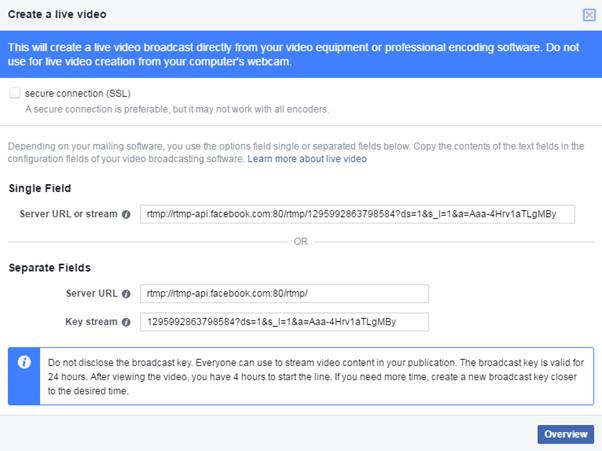Click the Server URL or stream label
The height and width of the screenshot is (451, 602).
tap(68, 214)
